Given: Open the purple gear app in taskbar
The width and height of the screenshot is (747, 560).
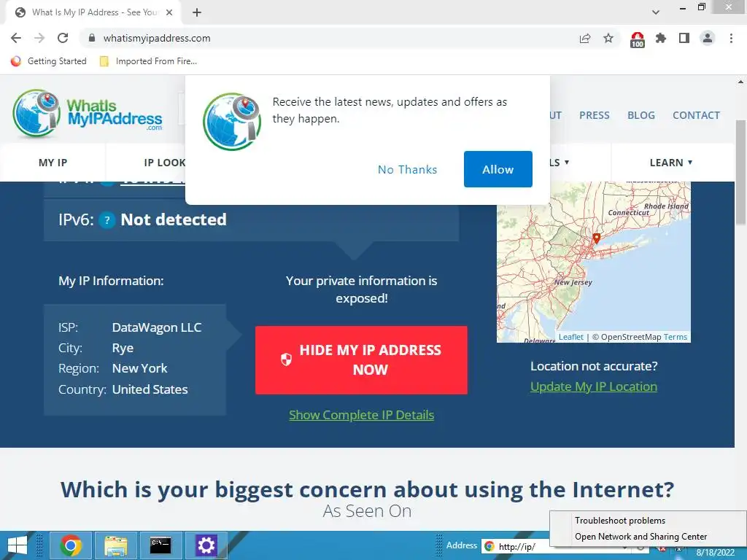Looking at the screenshot, I should point(206,545).
